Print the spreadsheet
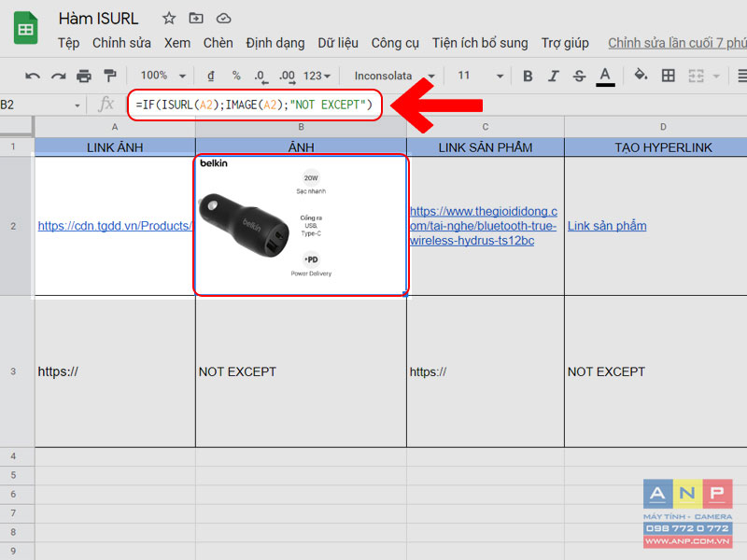This screenshot has height=560, width=747. tap(84, 76)
